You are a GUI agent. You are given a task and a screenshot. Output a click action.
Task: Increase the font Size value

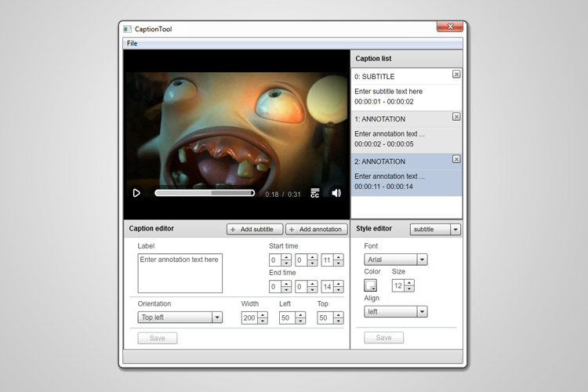[x=409, y=283]
